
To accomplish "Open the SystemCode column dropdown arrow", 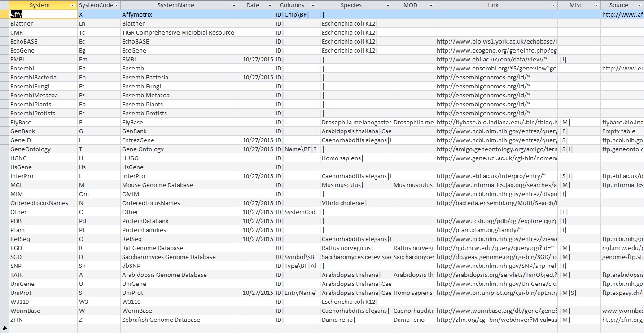I will pos(117,5).
